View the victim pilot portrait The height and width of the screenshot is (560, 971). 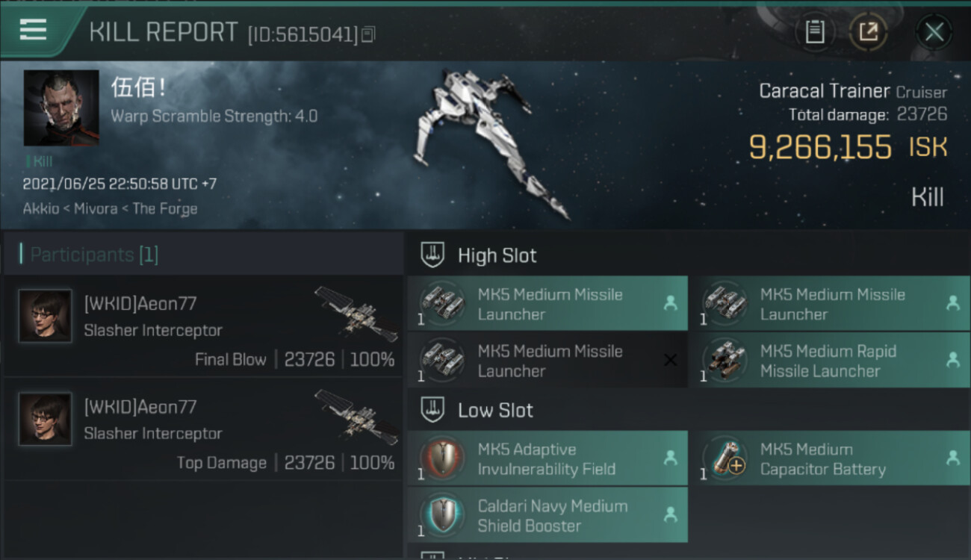61,108
